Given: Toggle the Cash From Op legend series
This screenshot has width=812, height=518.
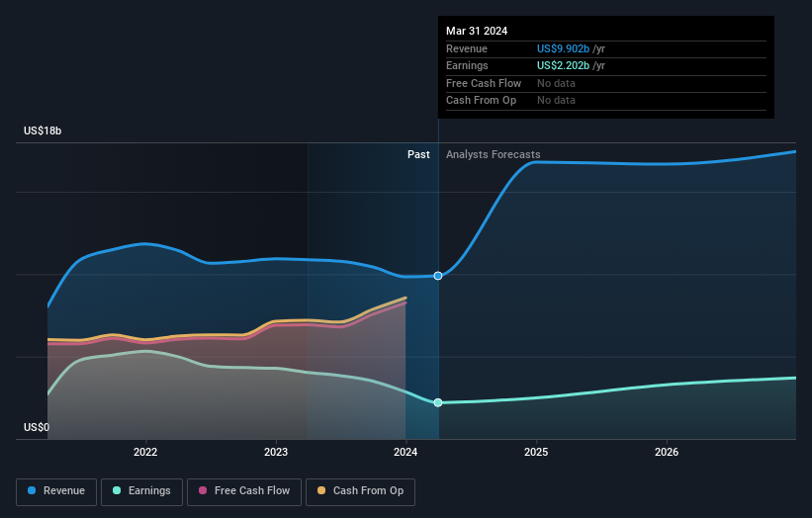Looking at the screenshot, I should pyautogui.click(x=360, y=491).
